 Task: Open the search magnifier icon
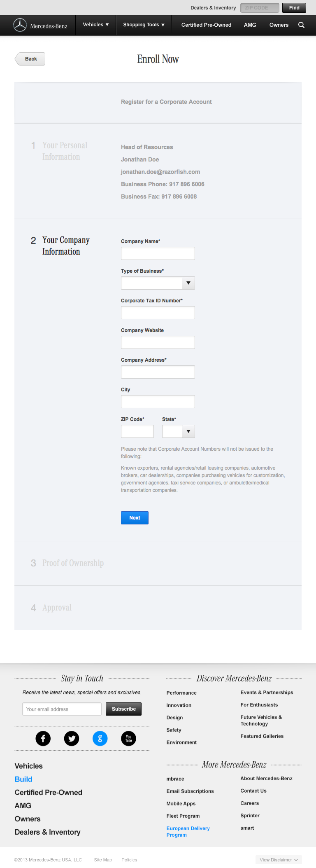(301, 25)
